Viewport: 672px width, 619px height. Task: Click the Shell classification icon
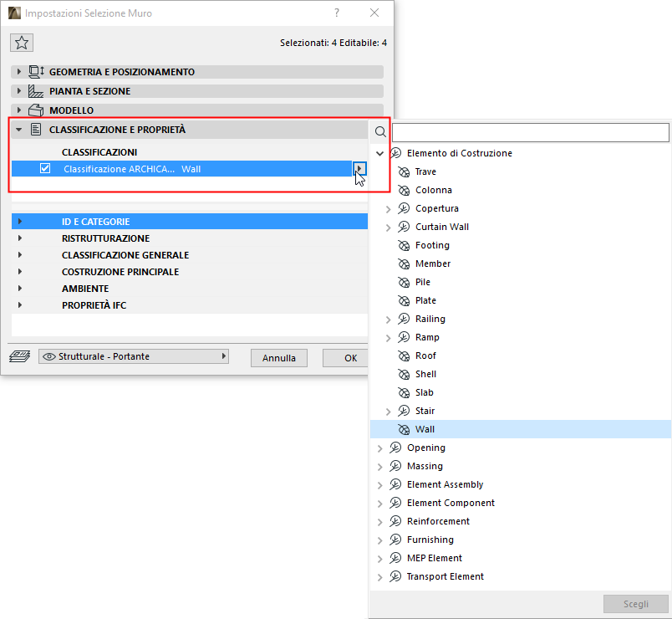click(x=404, y=374)
